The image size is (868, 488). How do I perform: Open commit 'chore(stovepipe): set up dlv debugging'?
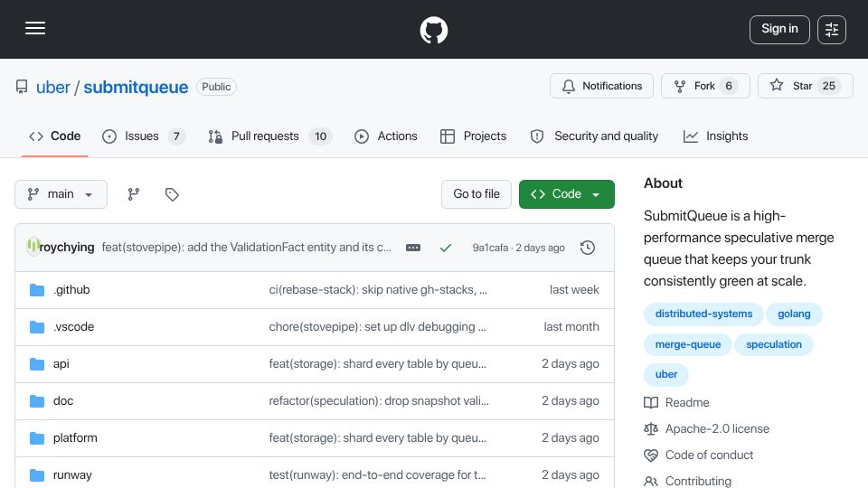click(x=378, y=327)
